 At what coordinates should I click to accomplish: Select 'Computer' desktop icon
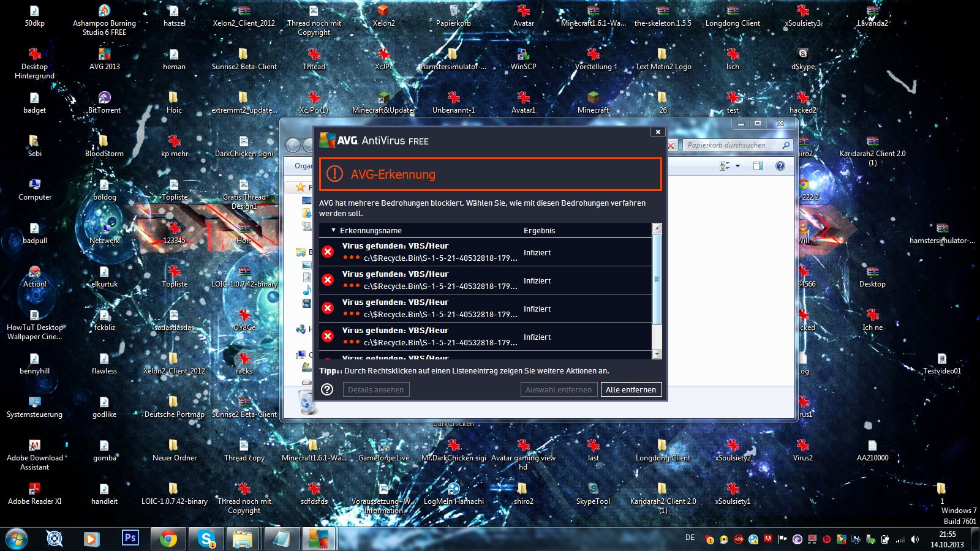pyautogui.click(x=35, y=189)
